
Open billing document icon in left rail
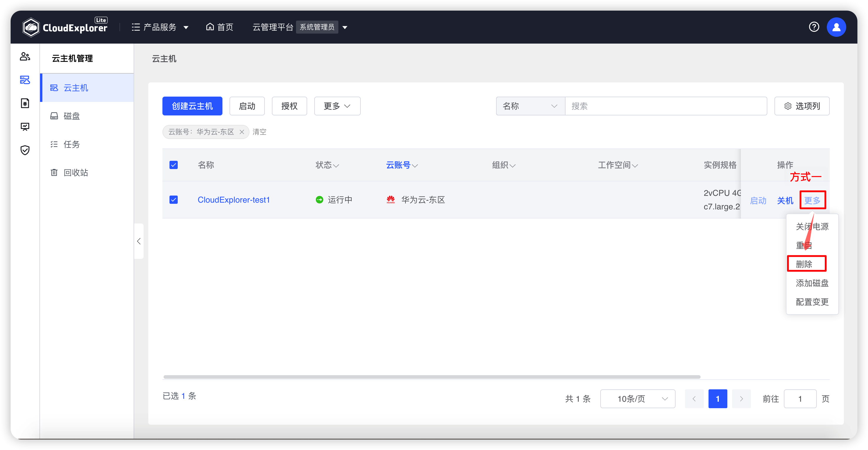25,103
